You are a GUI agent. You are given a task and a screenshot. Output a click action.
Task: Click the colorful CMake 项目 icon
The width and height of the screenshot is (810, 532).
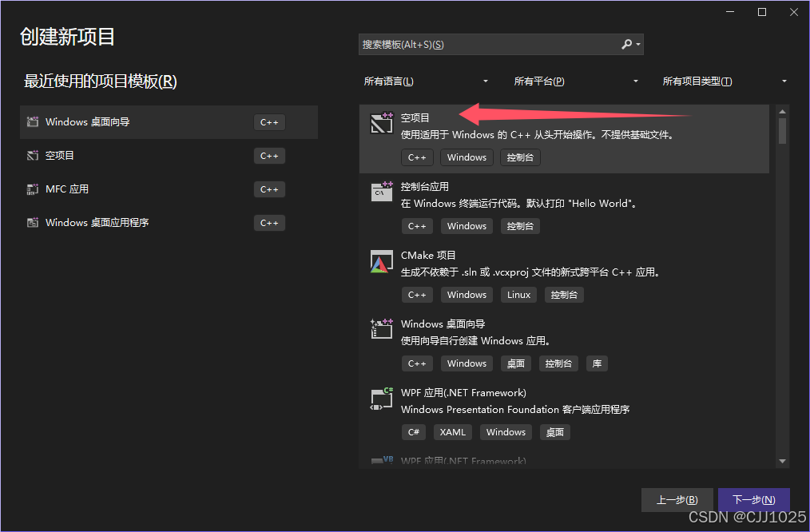coord(381,261)
